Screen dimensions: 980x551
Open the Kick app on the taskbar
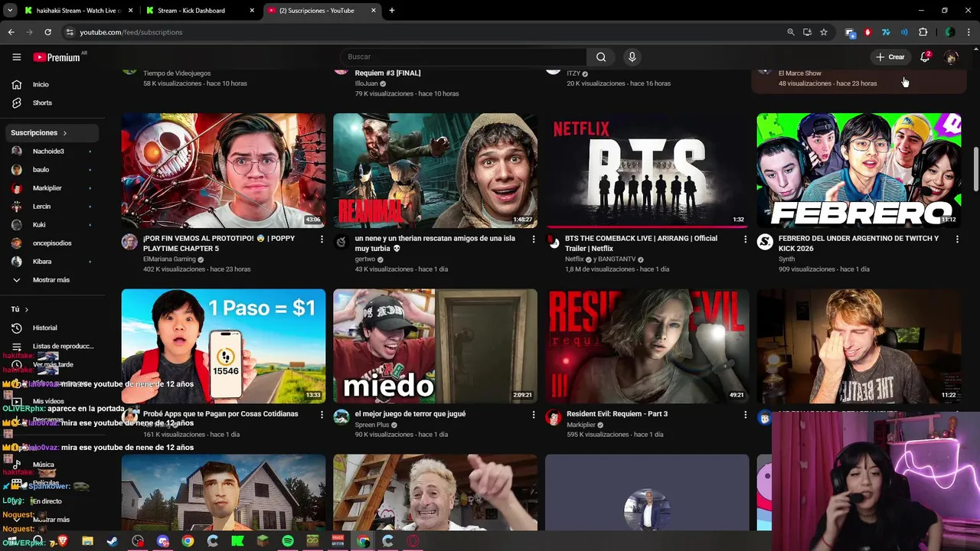237,541
